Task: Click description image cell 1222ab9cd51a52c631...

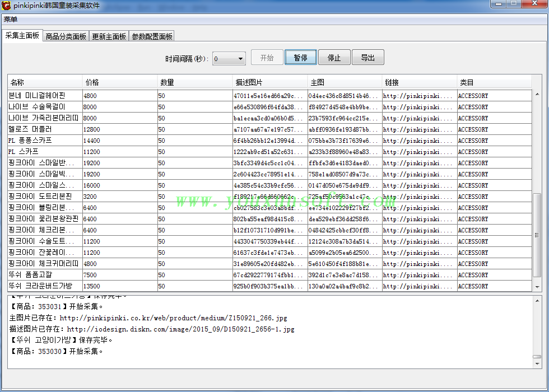Action: tap(270, 152)
